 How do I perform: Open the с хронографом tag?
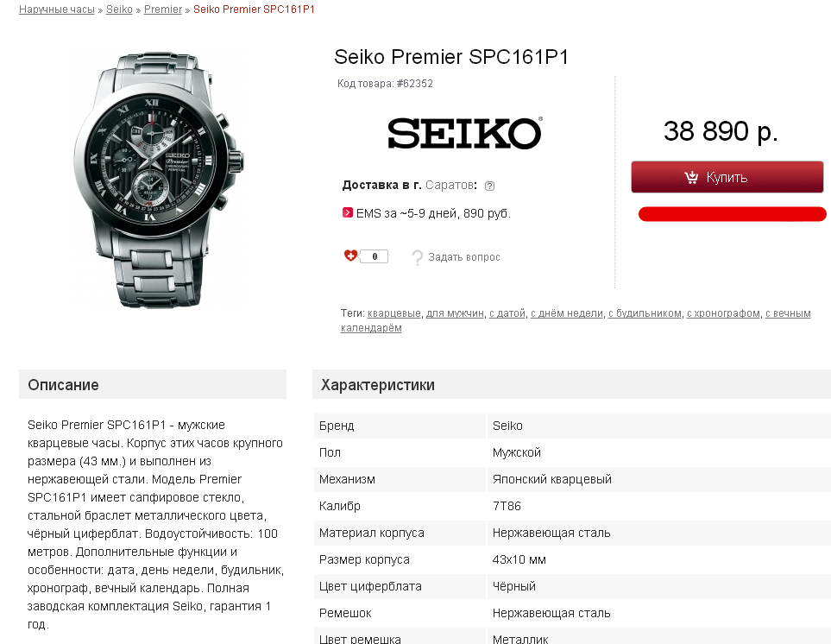coord(723,313)
